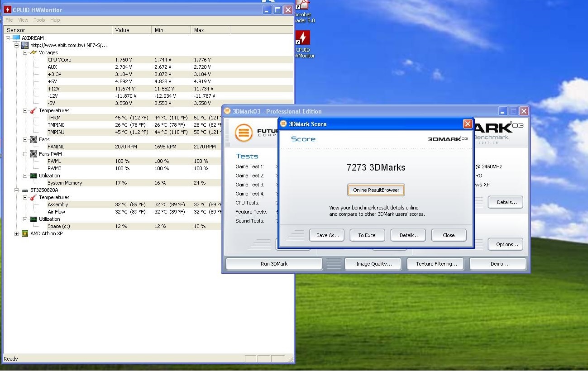
Task: Collapse the ST3250820A drive node
Action: (17, 190)
